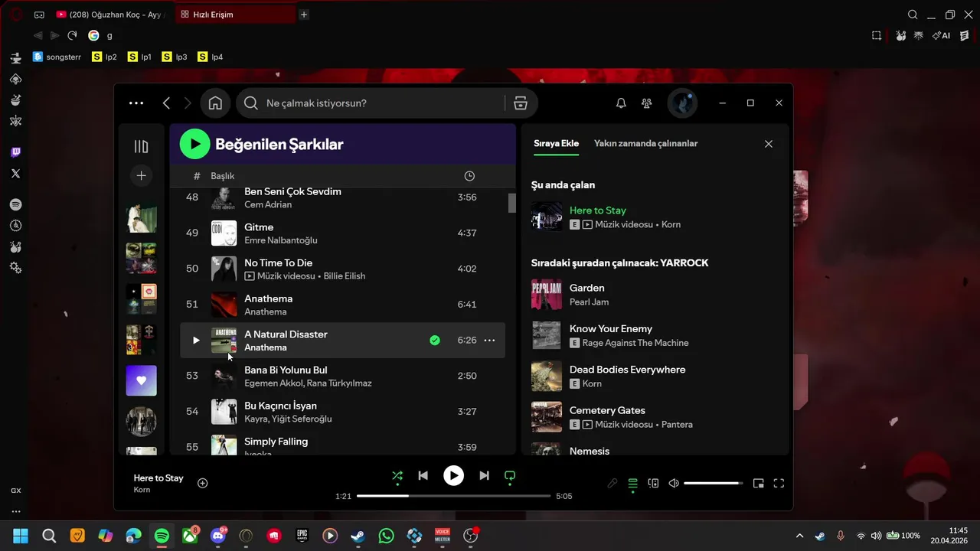980x551 pixels.
Task: Select Know Your Enemy in queue
Action: click(x=655, y=335)
